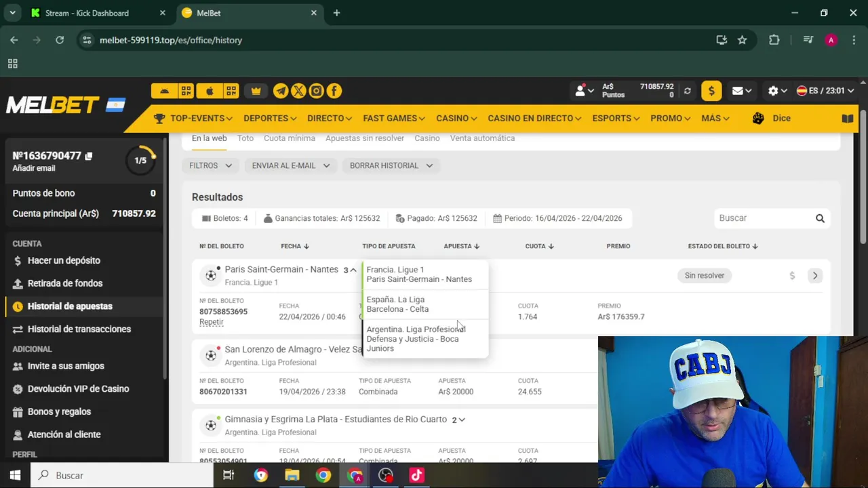Collapse the Paris Saint-Germain bet's 3 events list
Viewport: 868px width, 488px height.
350,270
